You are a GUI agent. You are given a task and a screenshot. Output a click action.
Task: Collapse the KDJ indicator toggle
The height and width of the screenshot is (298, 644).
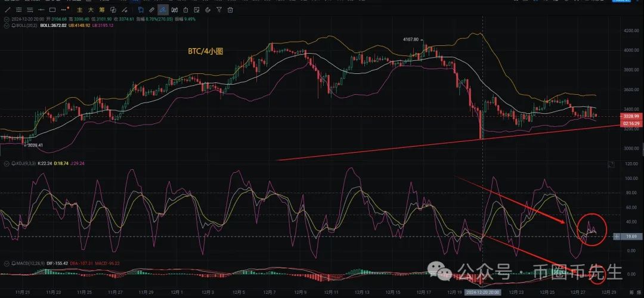click(x=7, y=164)
